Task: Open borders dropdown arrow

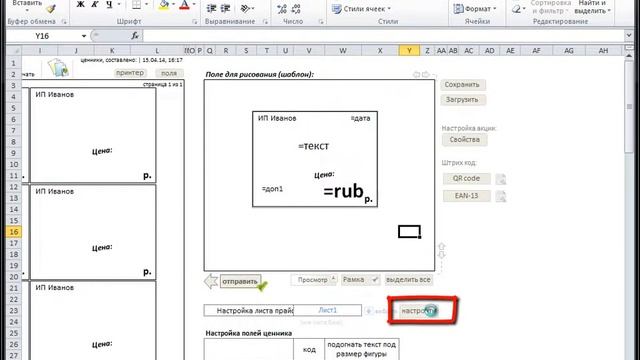Action: point(146,5)
